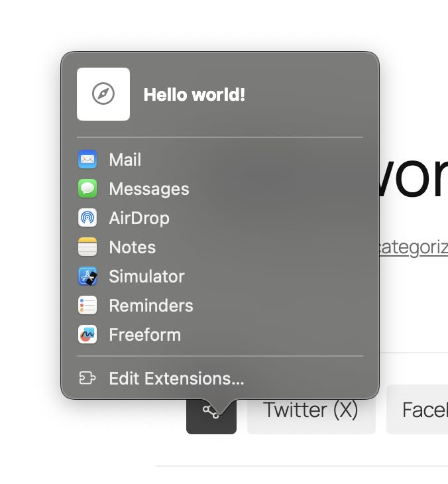Open Edit Extensions… option

coord(220,378)
